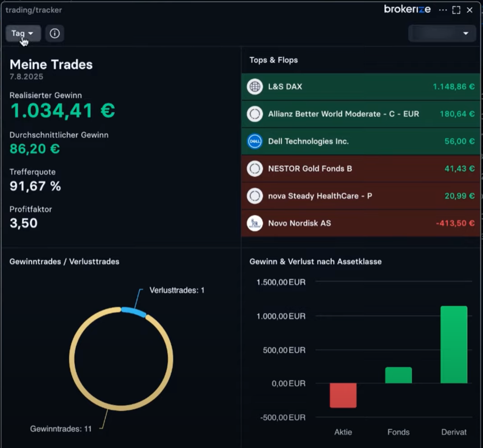Click the -413,50 € loss value
The height and width of the screenshot is (448, 483).
(455, 223)
